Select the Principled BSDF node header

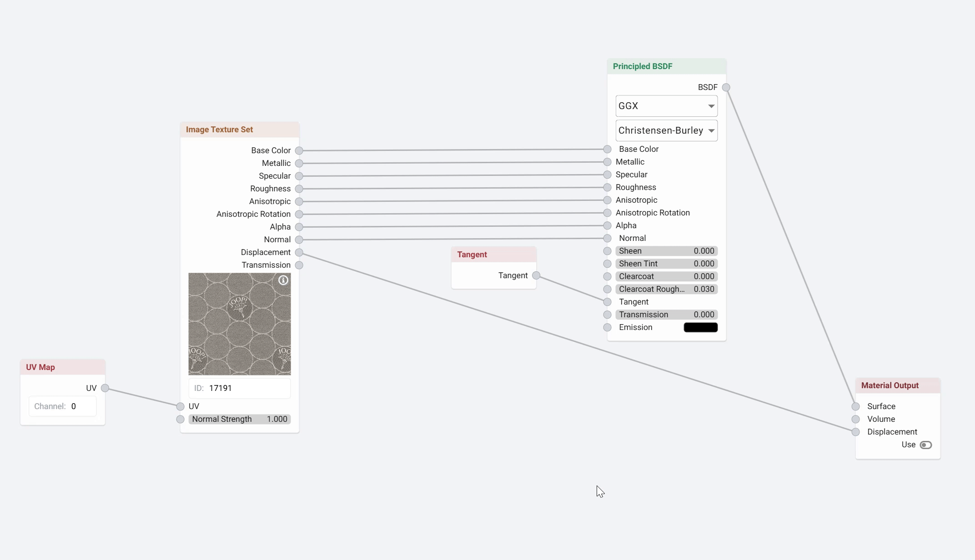666,66
